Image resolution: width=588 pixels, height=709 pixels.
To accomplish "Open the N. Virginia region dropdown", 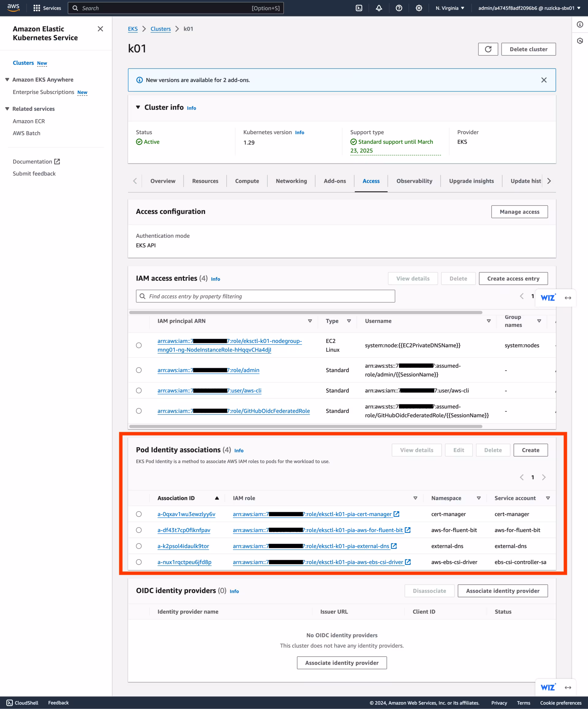I will pos(450,8).
